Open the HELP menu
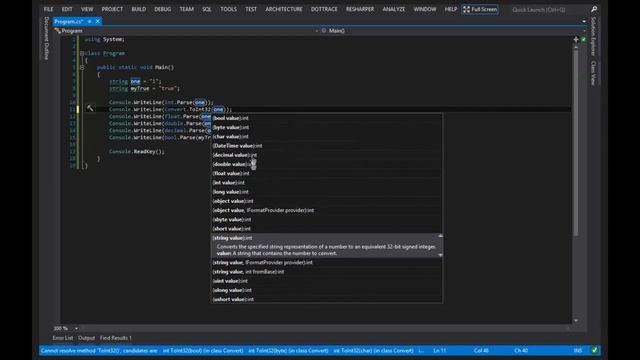The height and width of the screenshot is (360, 640). point(451,9)
